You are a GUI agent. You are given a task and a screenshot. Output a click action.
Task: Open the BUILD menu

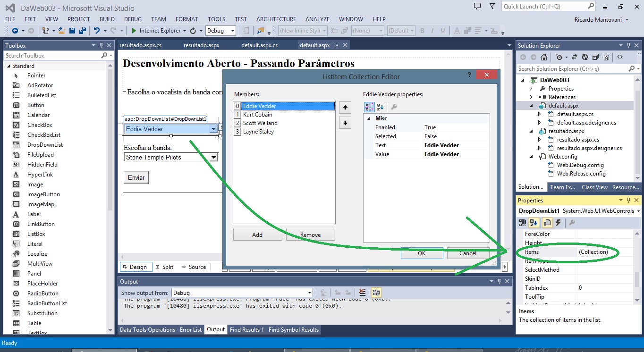click(x=107, y=19)
